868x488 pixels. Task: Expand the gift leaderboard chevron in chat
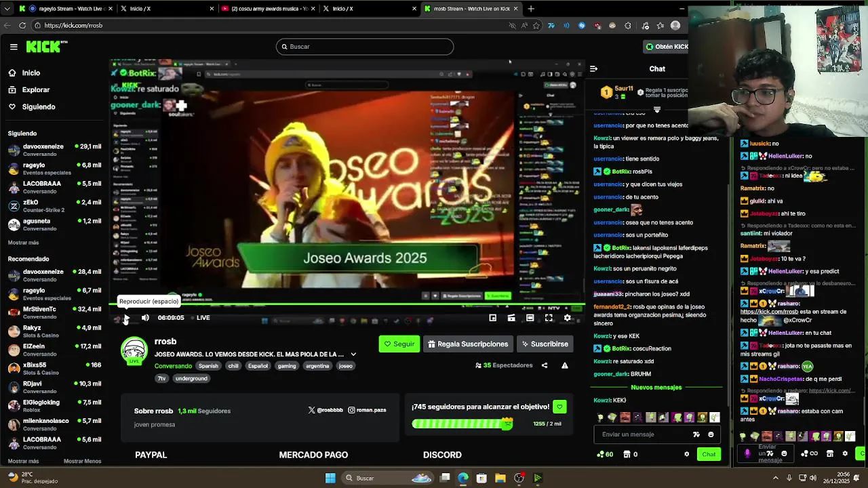click(x=656, y=109)
